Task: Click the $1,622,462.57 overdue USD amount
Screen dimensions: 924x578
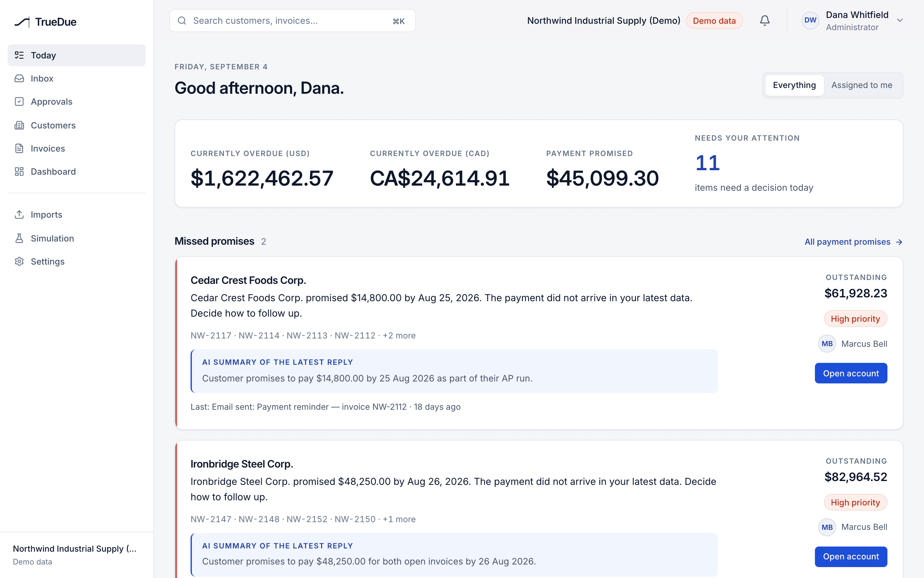Action: pyautogui.click(x=262, y=178)
